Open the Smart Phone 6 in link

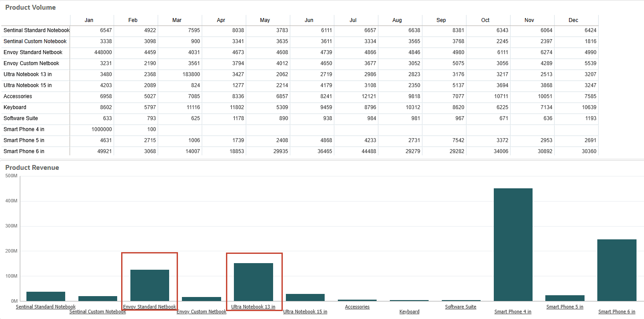(x=617, y=312)
